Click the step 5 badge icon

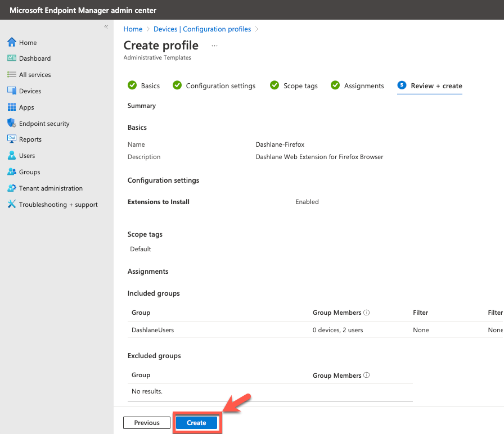point(402,85)
